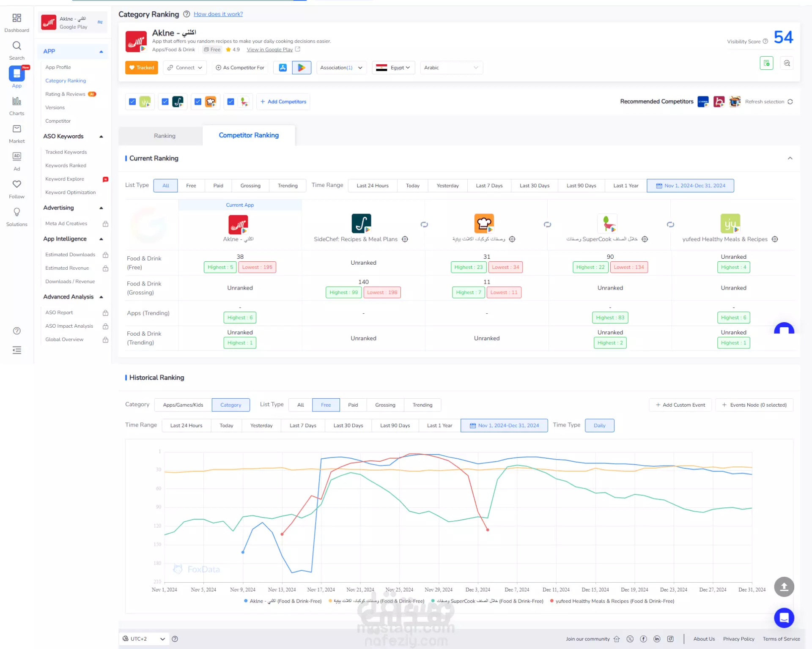Open the Instagram community icon
812x649 pixels.
pyautogui.click(x=670, y=639)
